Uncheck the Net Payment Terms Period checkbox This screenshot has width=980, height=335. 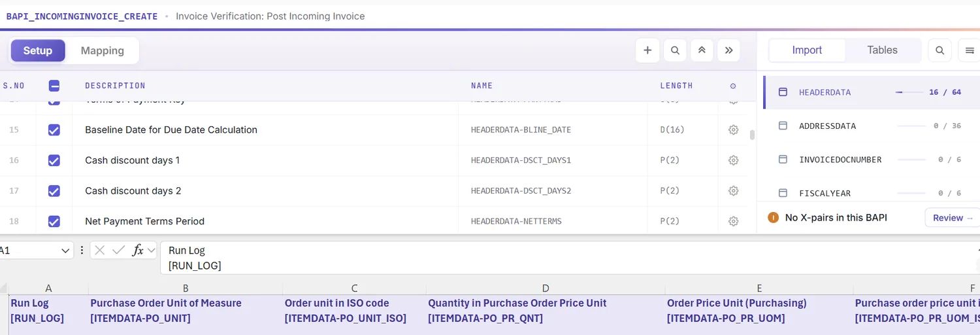54,221
